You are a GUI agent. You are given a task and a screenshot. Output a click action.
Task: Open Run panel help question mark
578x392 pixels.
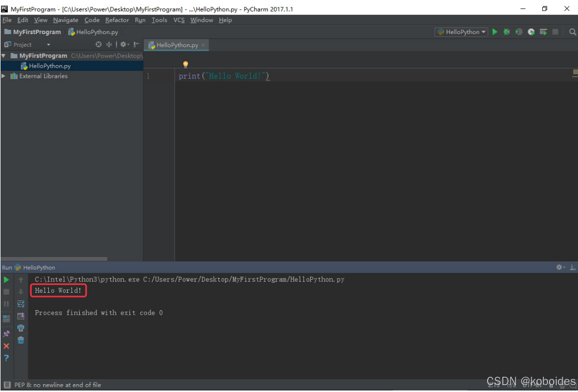click(x=6, y=358)
